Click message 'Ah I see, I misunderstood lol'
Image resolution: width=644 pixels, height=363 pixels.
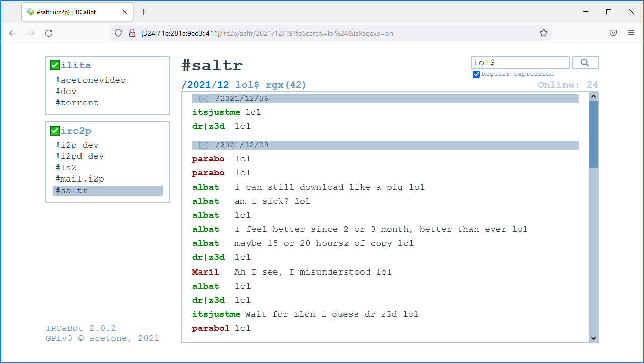(313, 272)
